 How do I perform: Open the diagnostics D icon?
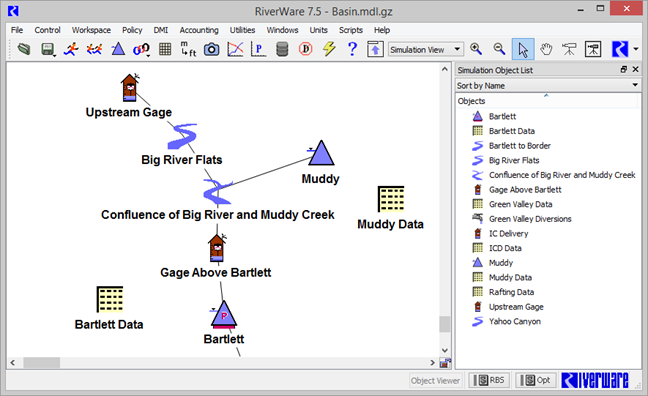[306, 49]
